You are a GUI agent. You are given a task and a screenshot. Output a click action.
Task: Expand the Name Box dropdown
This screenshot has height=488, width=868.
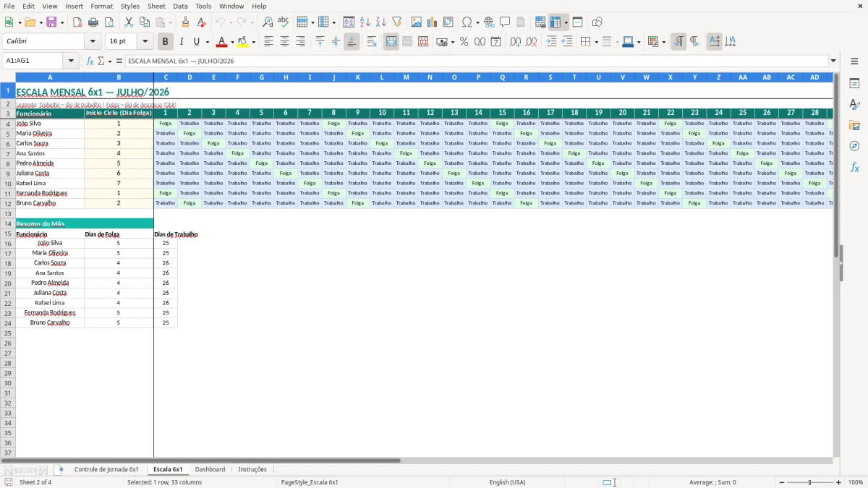(x=72, y=61)
